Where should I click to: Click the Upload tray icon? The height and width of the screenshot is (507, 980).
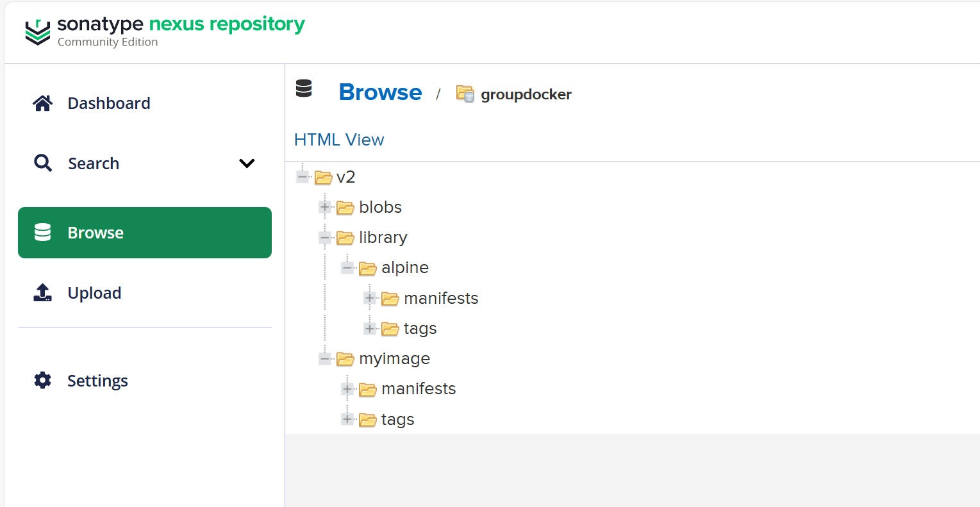pos(43,293)
